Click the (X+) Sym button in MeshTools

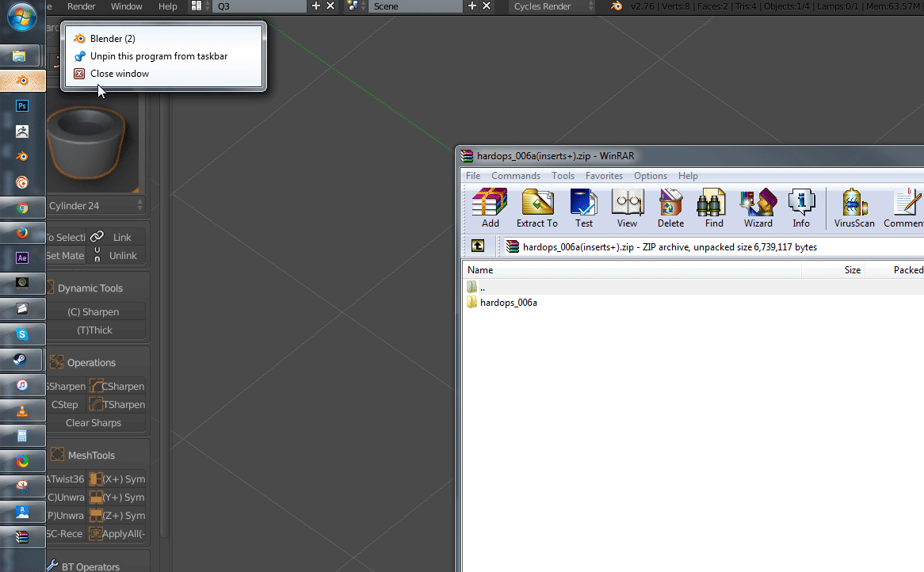click(117, 479)
